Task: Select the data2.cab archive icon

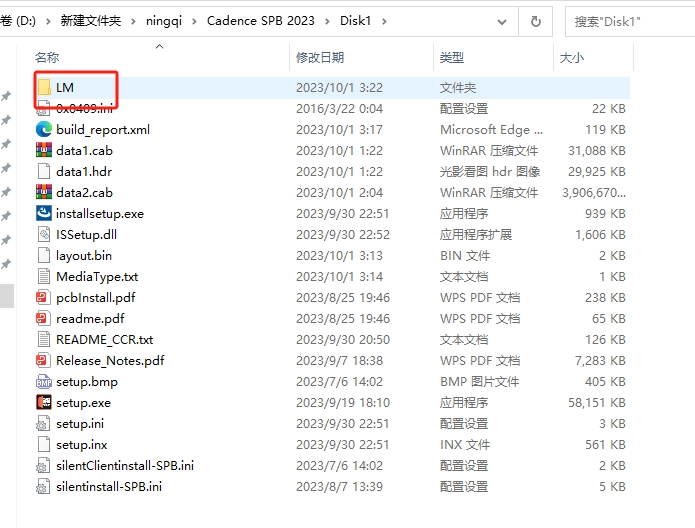Action: 44,192
